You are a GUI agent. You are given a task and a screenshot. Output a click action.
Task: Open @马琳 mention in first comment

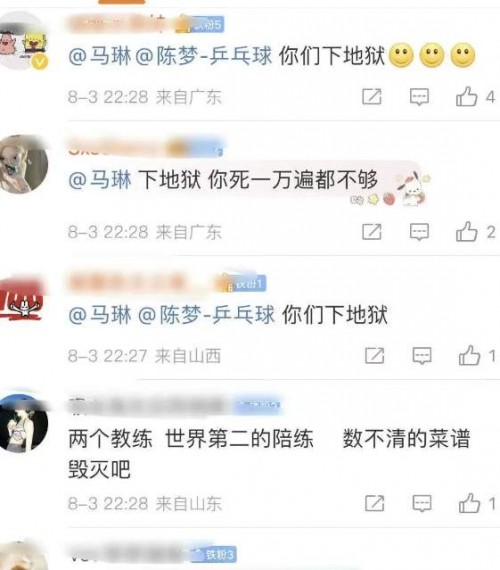[x=100, y=56]
